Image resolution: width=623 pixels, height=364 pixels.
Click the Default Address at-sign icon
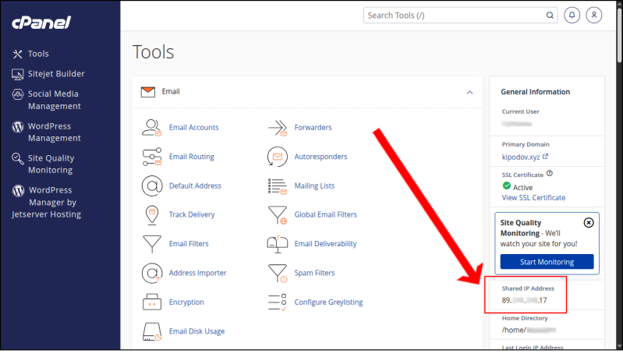[152, 186]
